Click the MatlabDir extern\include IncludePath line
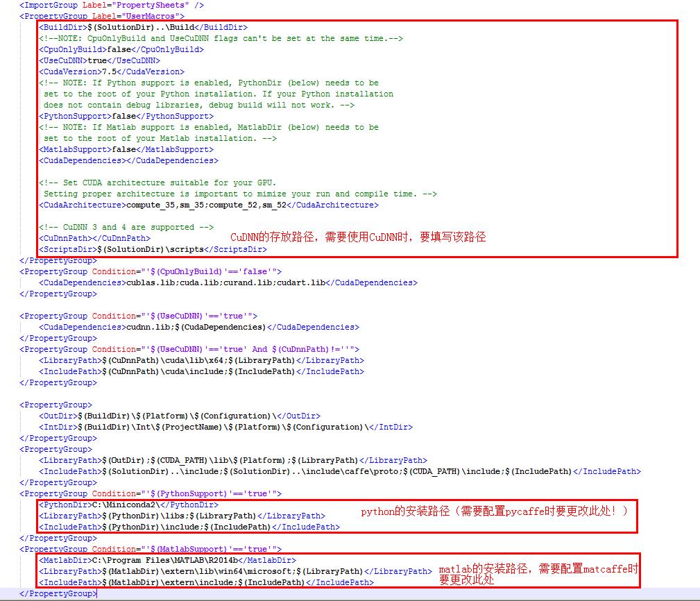Screen dimensions: 700x601 [x=206, y=583]
